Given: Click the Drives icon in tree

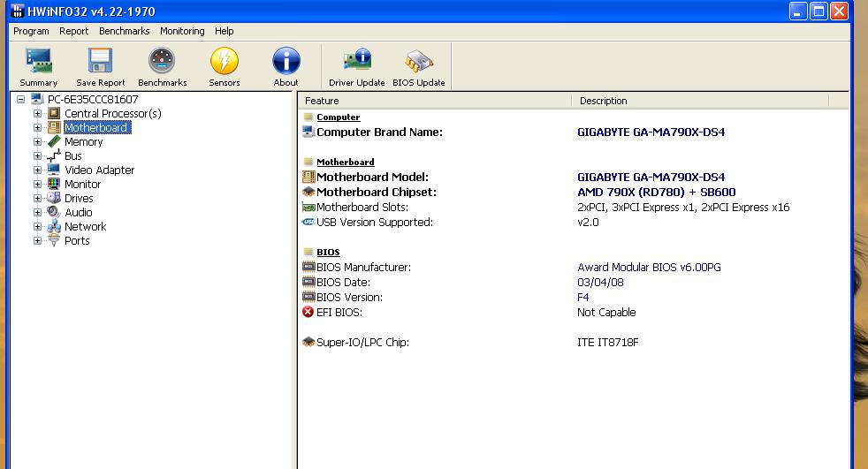Looking at the screenshot, I should coord(54,198).
